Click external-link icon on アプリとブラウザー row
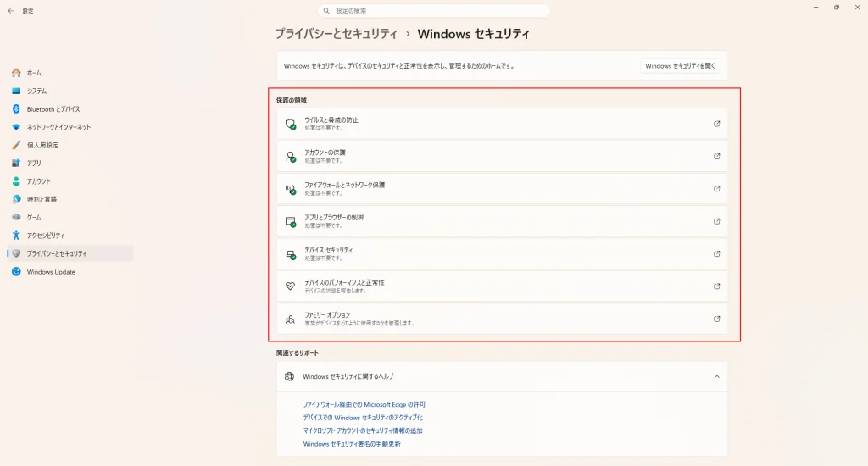This screenshot has height=466, width=868. [x=716, y=221]
